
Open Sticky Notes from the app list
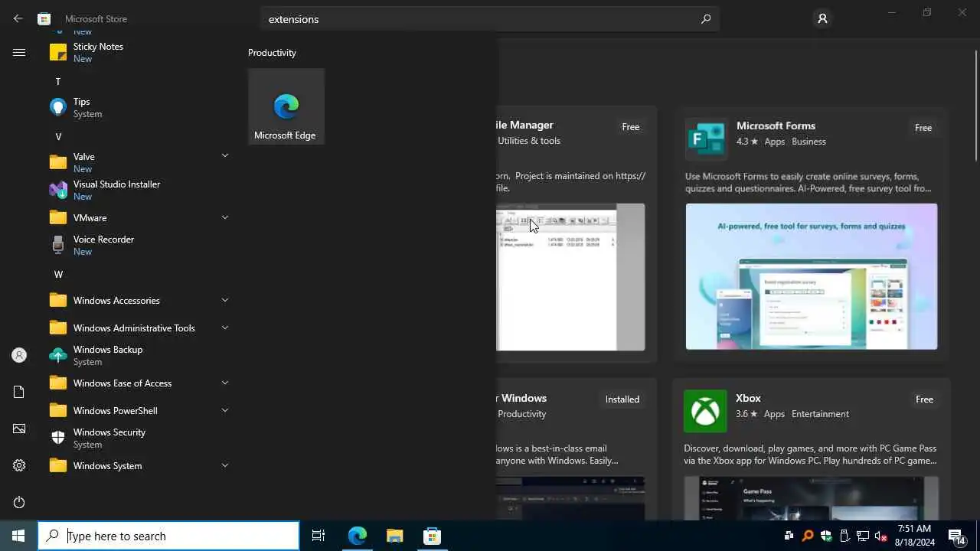(x=138, y=52)
